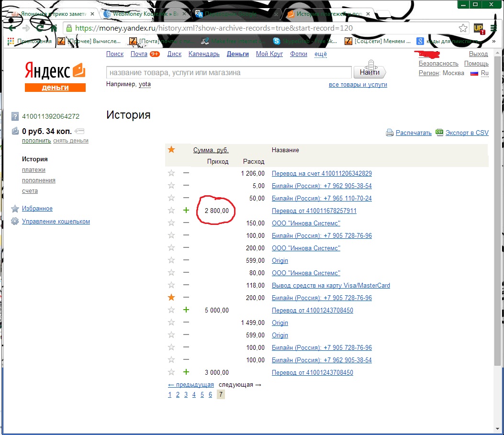Click снять деньги link
504x435 pixels.
pyautogui.click(x=71, y=141)
